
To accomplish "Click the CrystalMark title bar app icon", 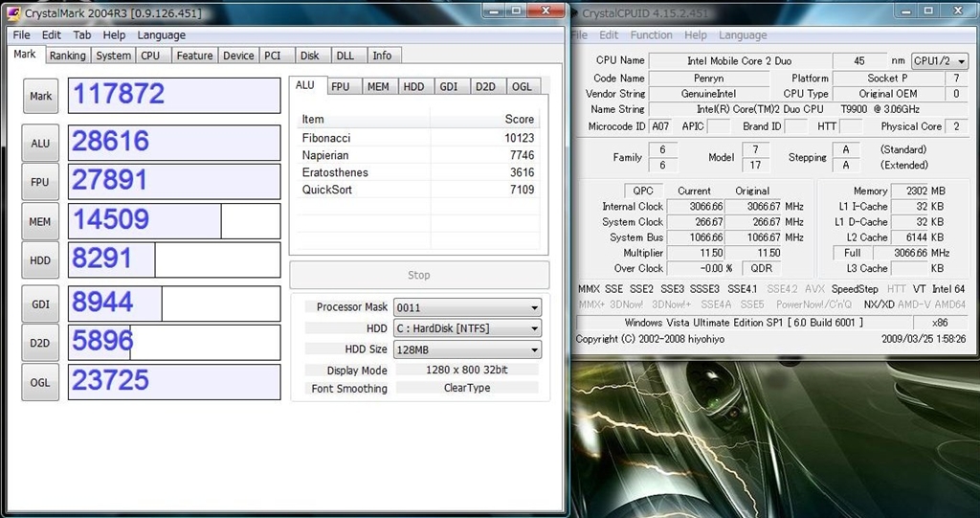I will pyautogui.click(x=13, y=12).
